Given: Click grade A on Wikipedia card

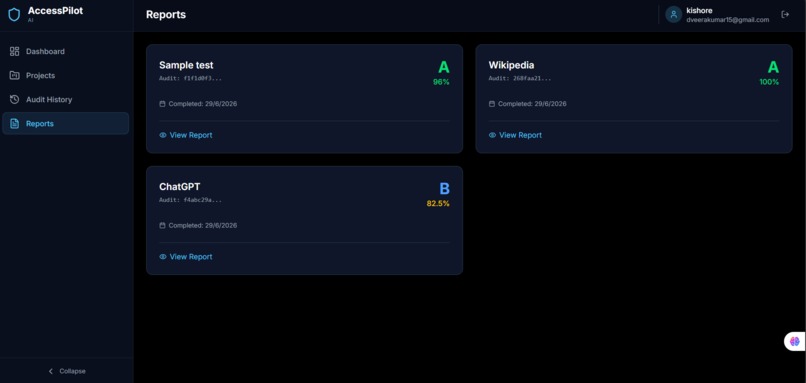Looking at the screenshot, I should click(x=773, y=67).
